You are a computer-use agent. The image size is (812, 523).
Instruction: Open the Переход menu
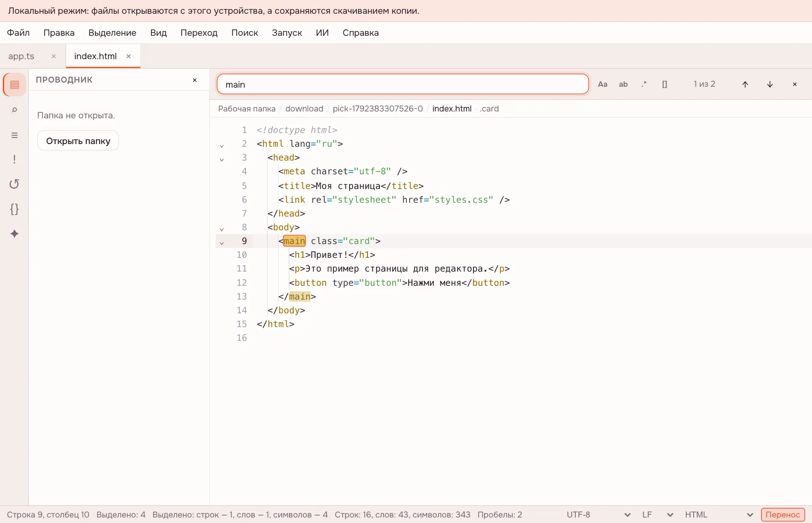click(x=199, y=33)
